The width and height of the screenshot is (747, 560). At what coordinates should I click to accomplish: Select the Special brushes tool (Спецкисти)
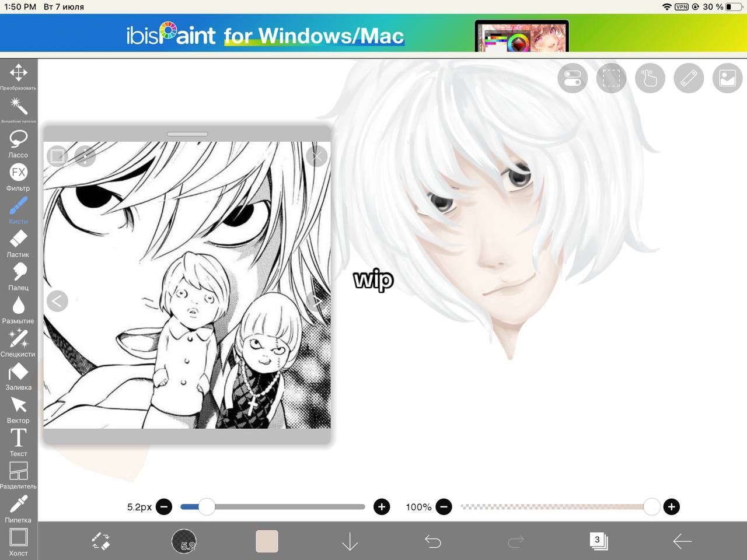pyautogui.click(x=18, y=343)
